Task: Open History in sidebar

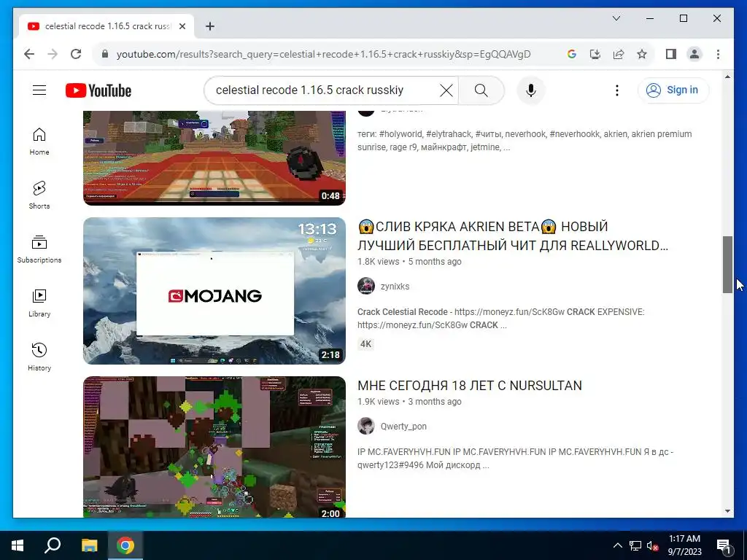Action: coord(39,357)
